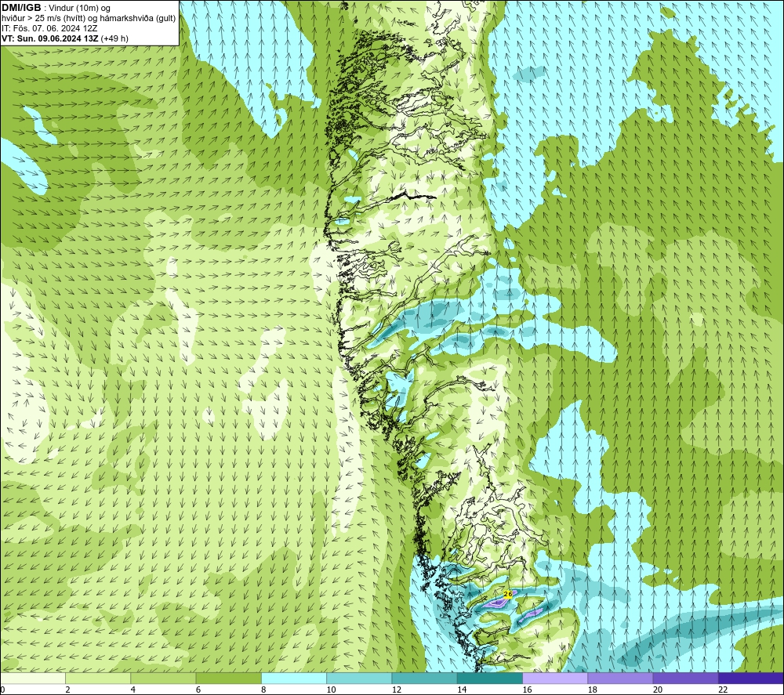Select the 14-16 m/s dark teal swatch

click(x=490, y=678)
